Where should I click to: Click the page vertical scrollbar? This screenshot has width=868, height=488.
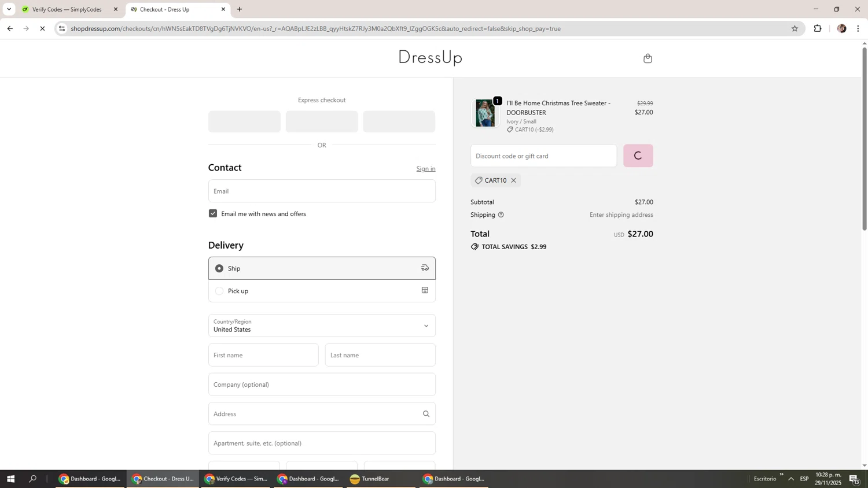(865, 139)
